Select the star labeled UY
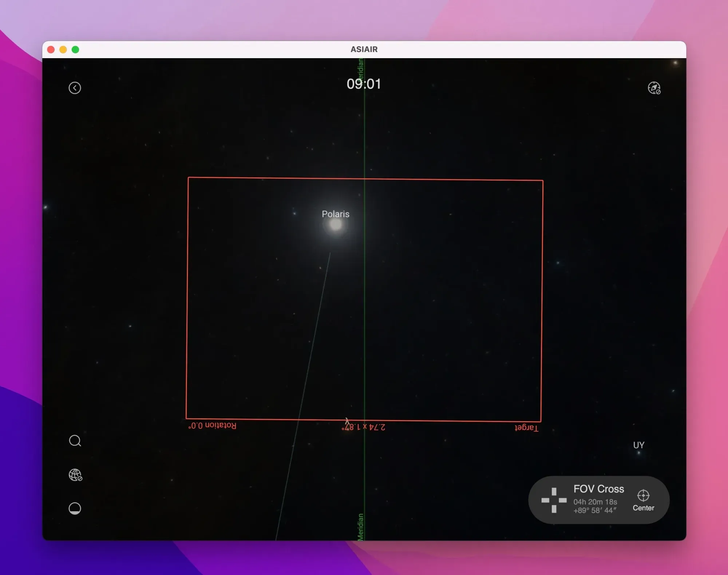This screenshot has width=728, height=575. [x=638, y=453]
